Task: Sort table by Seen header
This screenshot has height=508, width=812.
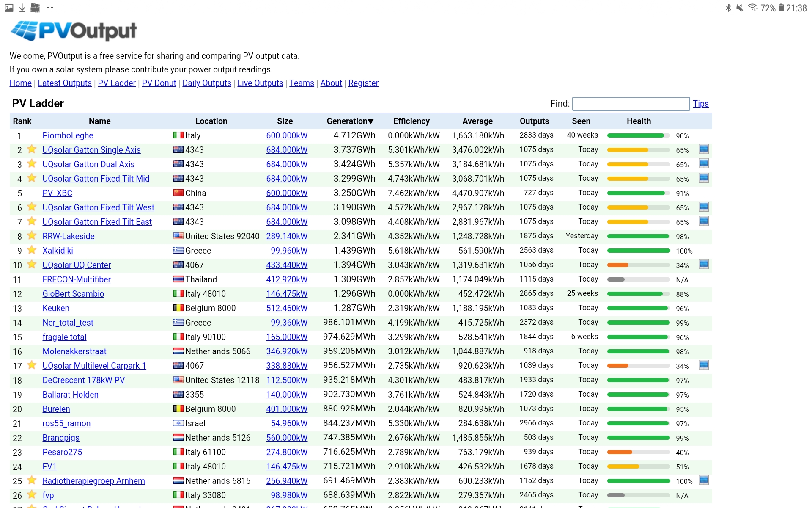Action: (x=581, y=121)
